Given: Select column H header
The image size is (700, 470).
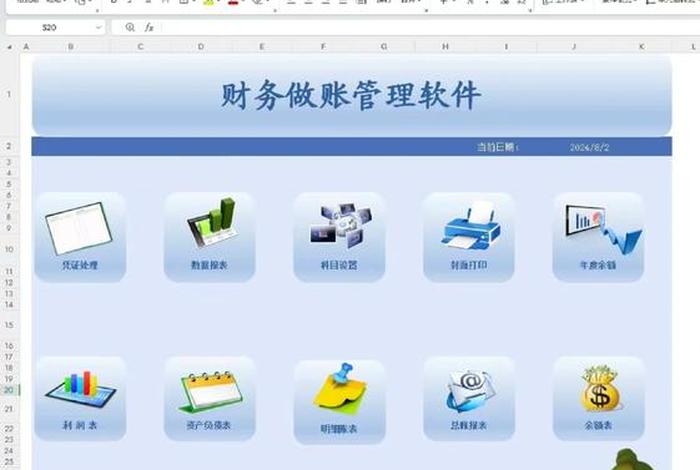Looking at the screenshot, I should pos(445,46).
